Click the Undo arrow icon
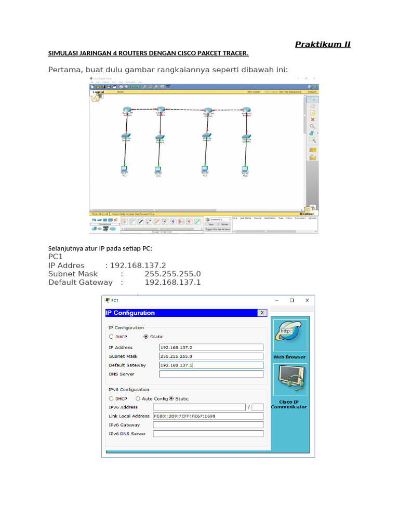399x532 pixels. click(132, 87)
